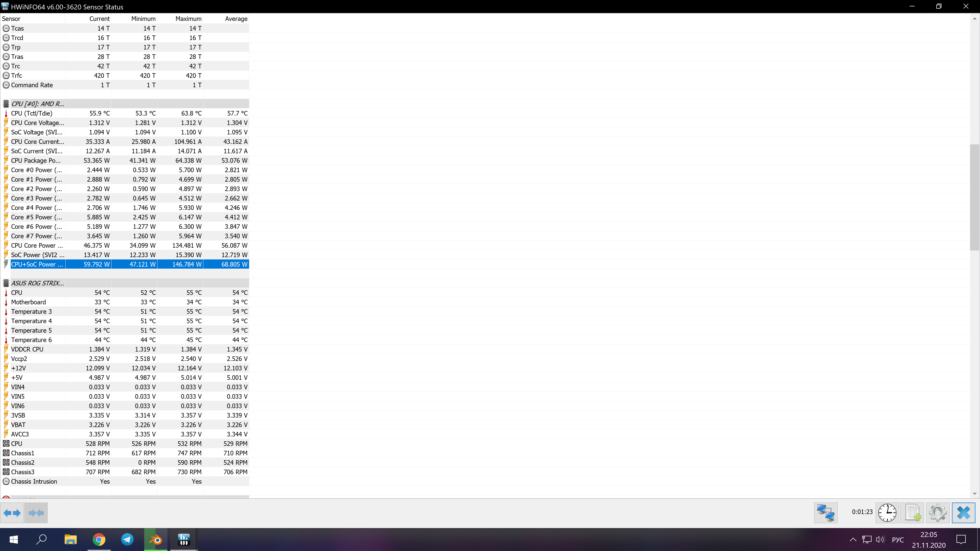Open the notification center icon
This screenshot has height=551, width=980.
[x=961, y=539]
